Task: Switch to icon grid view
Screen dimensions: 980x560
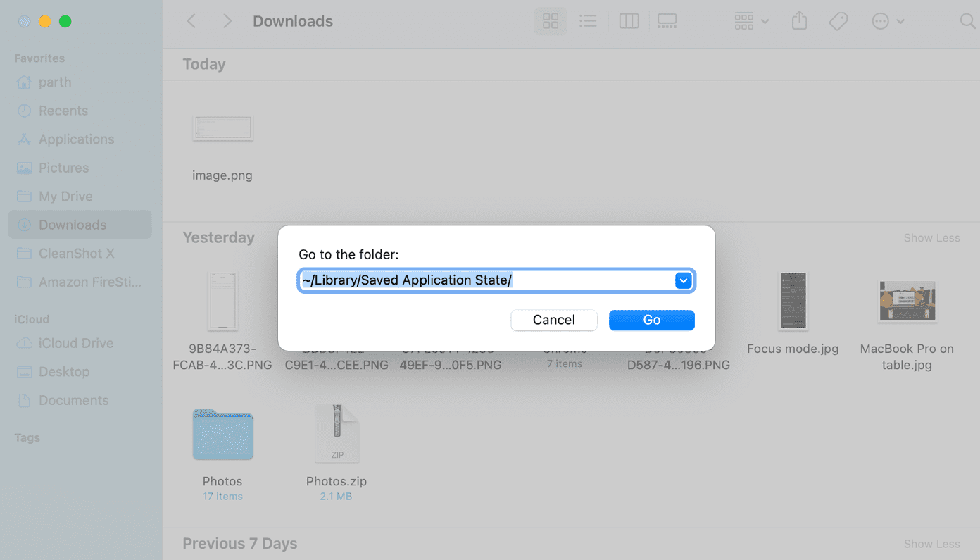Action: coord(551,22)
